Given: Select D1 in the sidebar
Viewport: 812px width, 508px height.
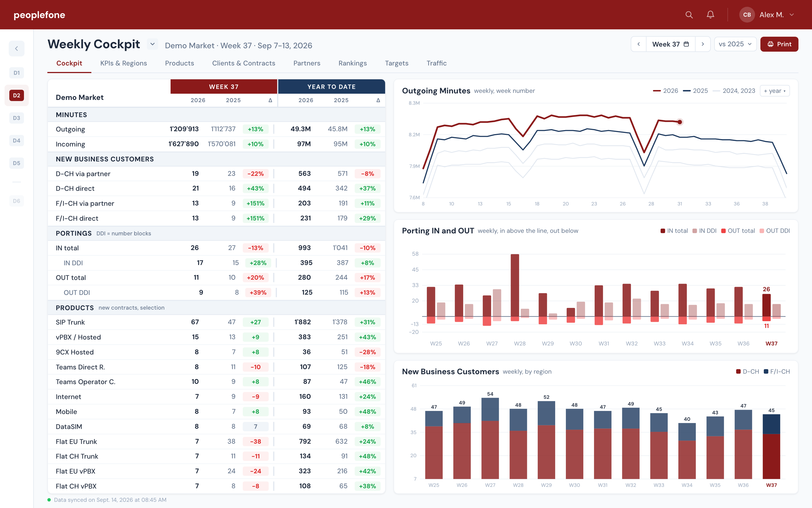Looking at the screenshot, I should [16, 73].
